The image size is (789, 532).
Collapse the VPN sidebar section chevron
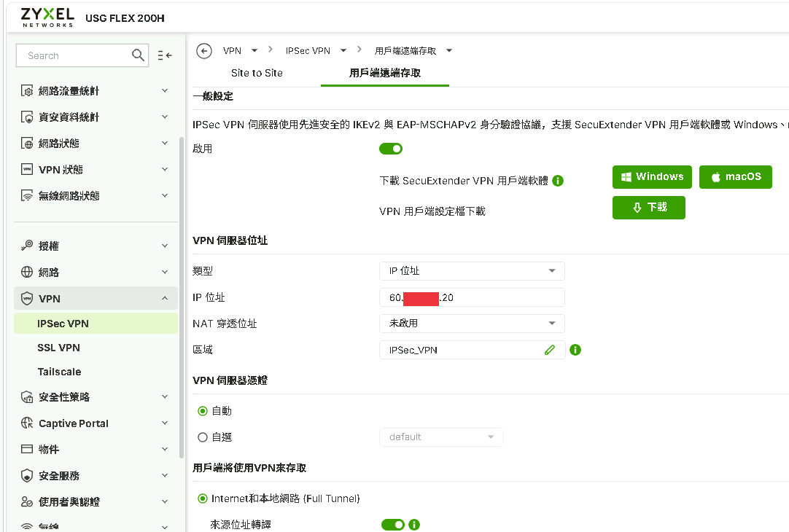coord(165,298)
